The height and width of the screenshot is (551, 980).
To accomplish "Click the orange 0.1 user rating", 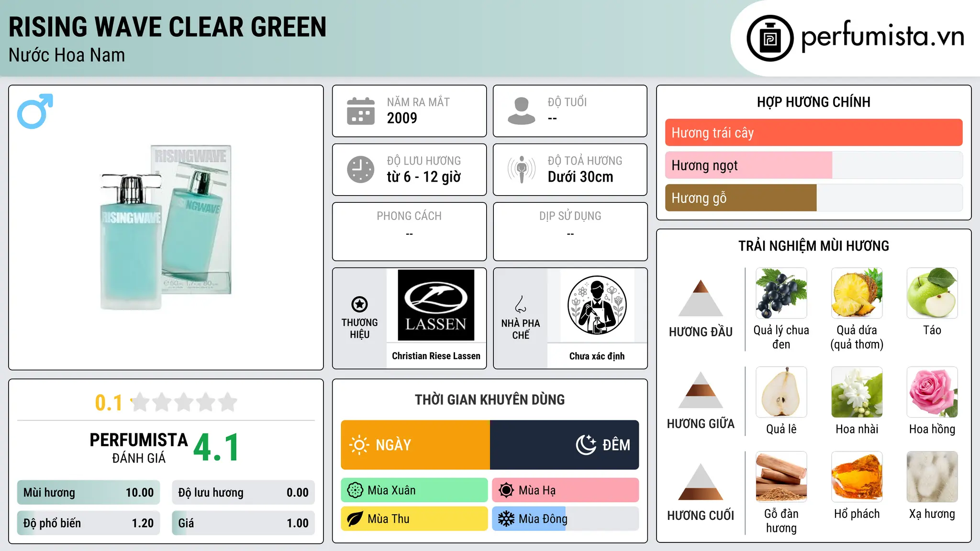I will [x=109, y=403].
